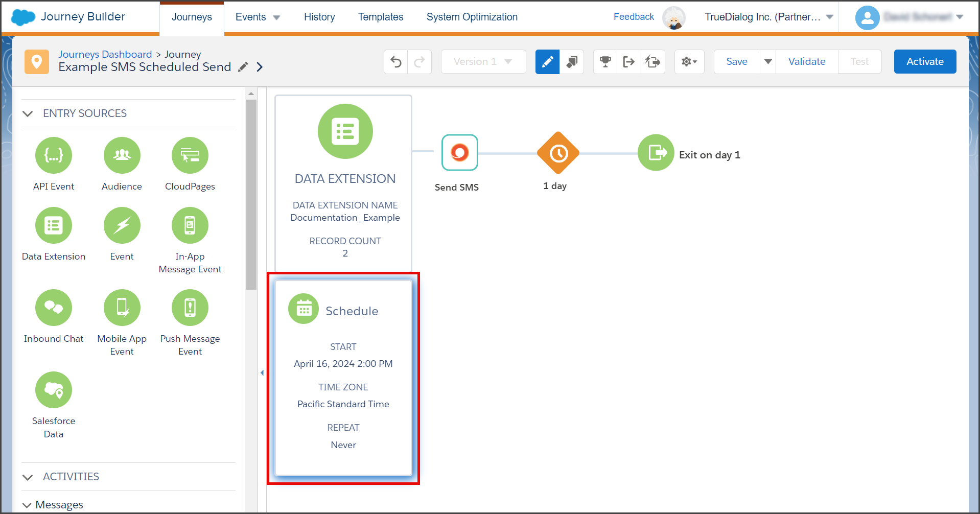The height and width of the screenshot is (514, 980).
Task: Select the Salesforce Data entry source icon
Action: pyautogui.click(x=54, y=390)
